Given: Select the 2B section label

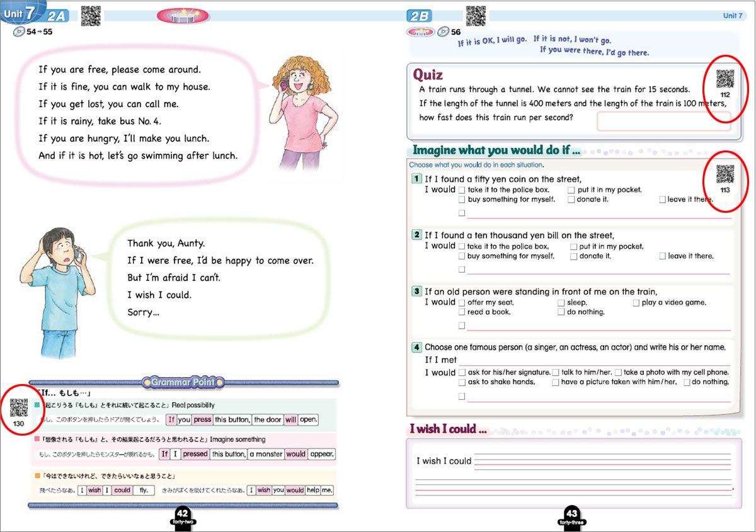Looking at the screenshot, I should pyautogui.click(x=420, y=16).
